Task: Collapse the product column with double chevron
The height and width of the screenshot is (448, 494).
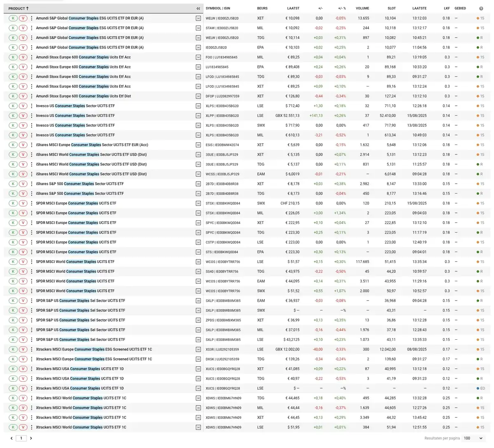Action: tap(198, 8)
